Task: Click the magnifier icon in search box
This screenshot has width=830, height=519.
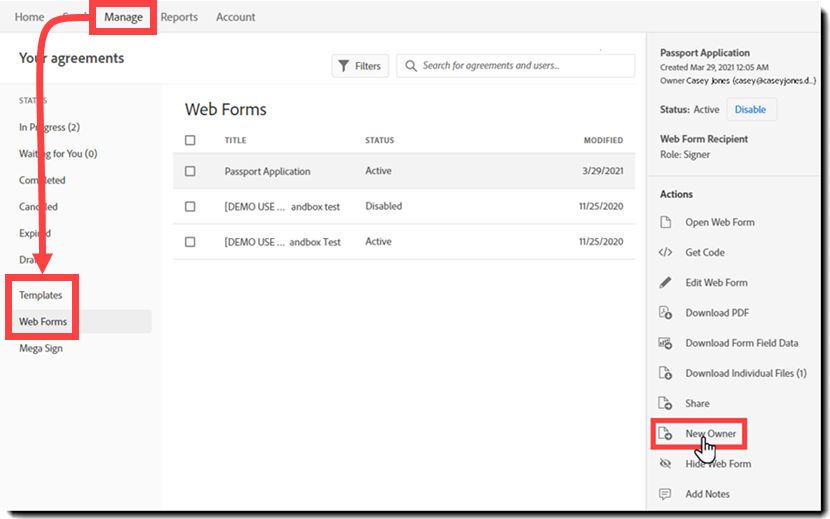Action: click(411, 66)
